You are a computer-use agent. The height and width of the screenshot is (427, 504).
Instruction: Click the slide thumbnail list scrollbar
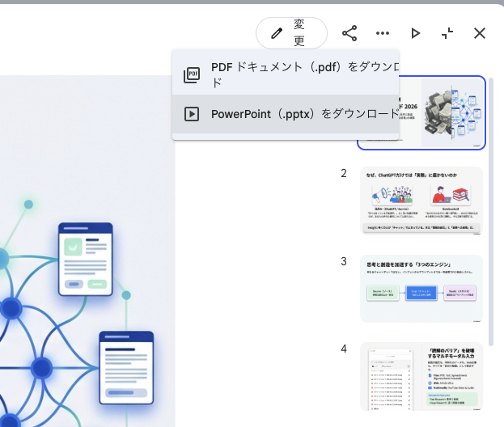[491, 212]
